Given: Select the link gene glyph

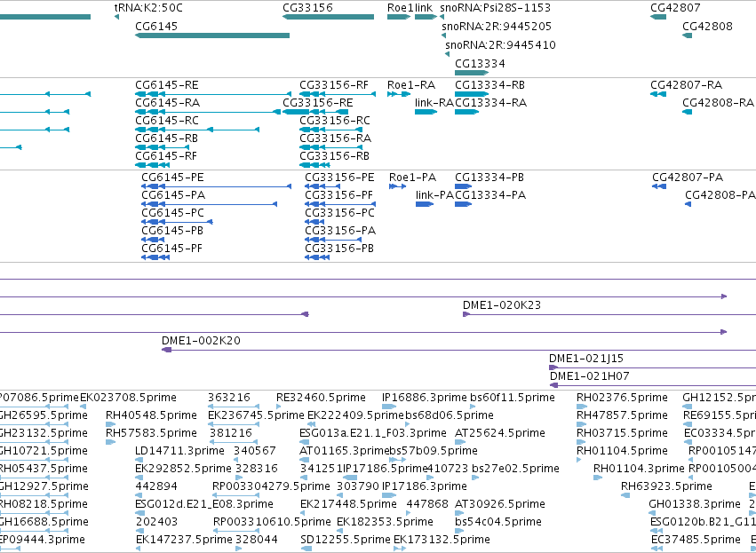Looking at the screenshot, I should coord(426,17).
